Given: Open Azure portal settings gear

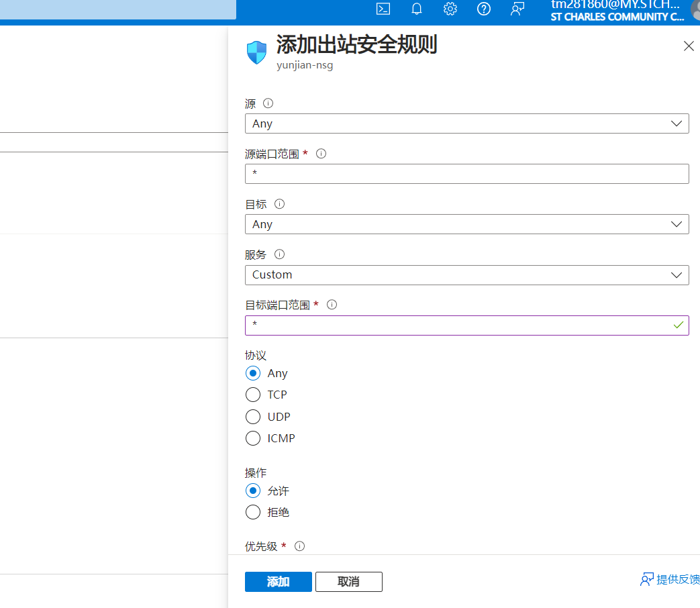Looking at the screenshot, I should point(450,9).
